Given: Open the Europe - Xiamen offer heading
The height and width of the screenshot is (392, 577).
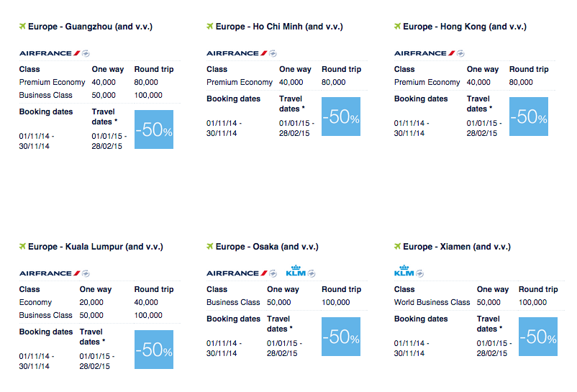Looking at the screenshot, I should [457, 247].
